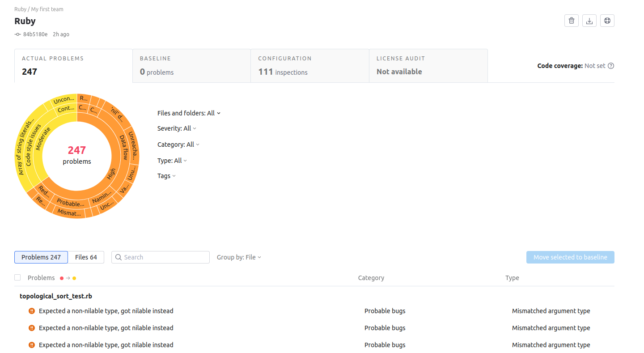Click the Code coverage help question icon
644x353 pixels.
[x=611, y=66]
